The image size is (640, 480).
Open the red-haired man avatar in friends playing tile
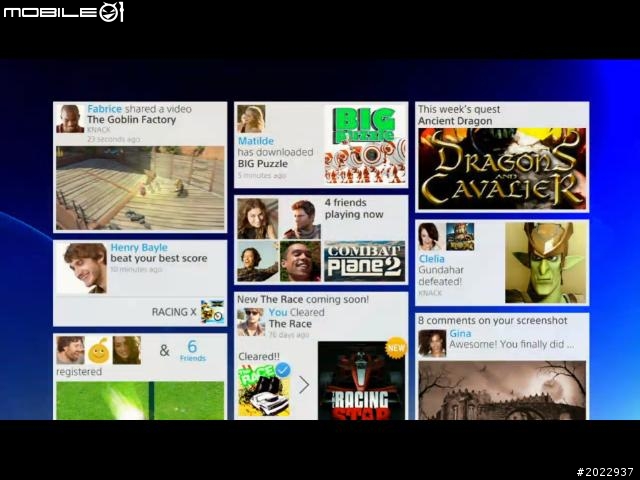pos(301,219)
